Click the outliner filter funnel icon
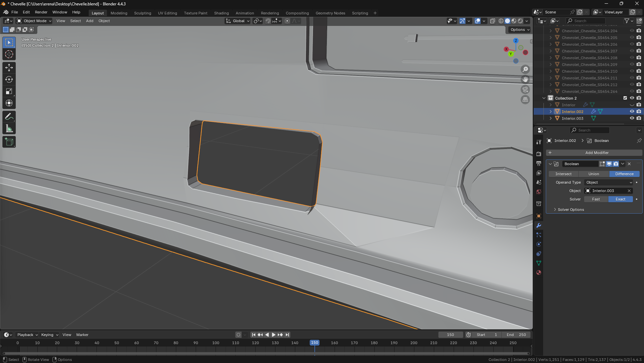Screen dimensions: 644x363 point(627,21)
